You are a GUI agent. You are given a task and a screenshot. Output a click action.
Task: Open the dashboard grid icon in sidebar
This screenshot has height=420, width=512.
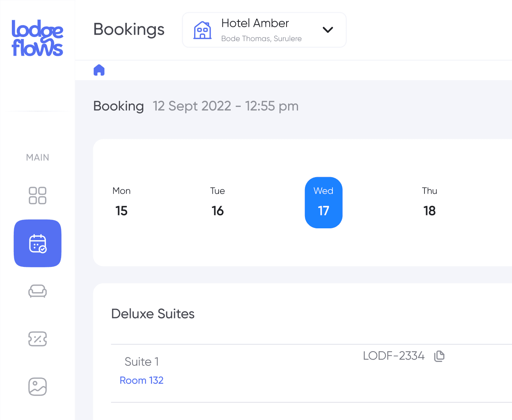37,195
